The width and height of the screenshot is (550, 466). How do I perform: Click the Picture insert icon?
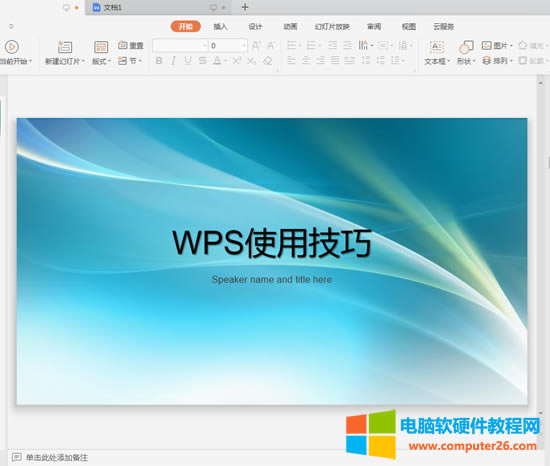pos(487,45)
